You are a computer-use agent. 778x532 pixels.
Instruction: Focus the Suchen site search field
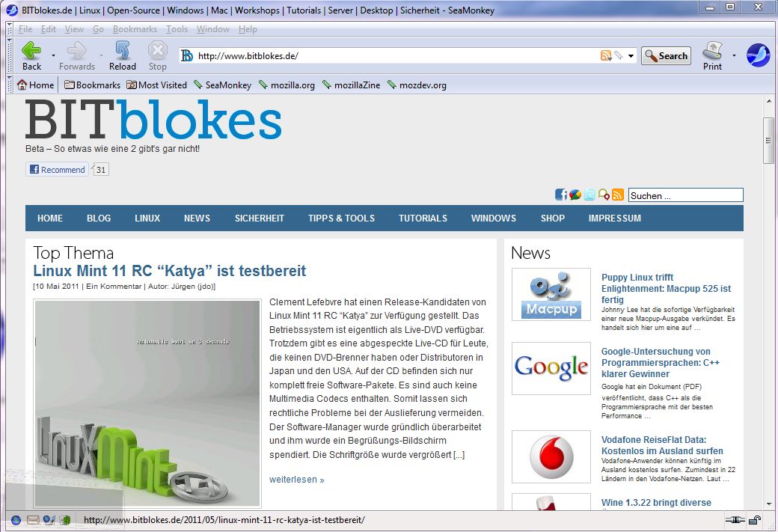point(686,195)
